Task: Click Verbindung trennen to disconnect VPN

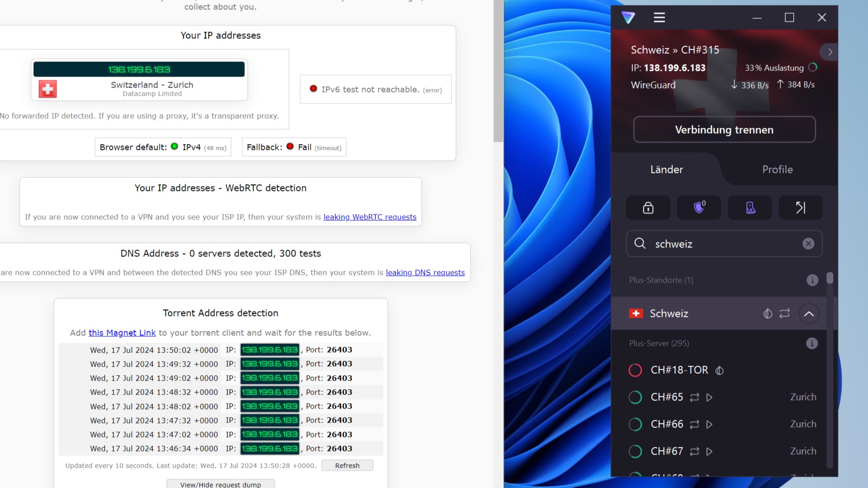Action: [724, 130]
